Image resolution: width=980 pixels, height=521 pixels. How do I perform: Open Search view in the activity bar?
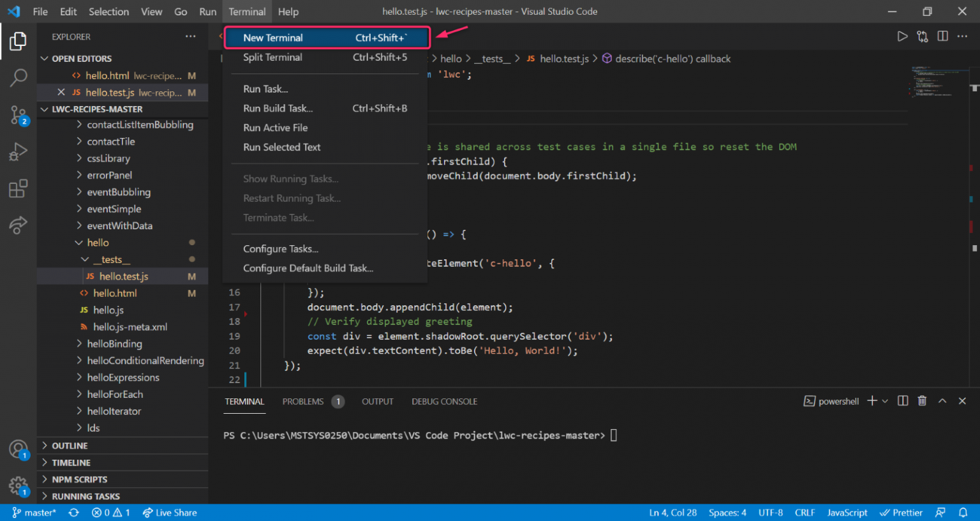point(18,77)
